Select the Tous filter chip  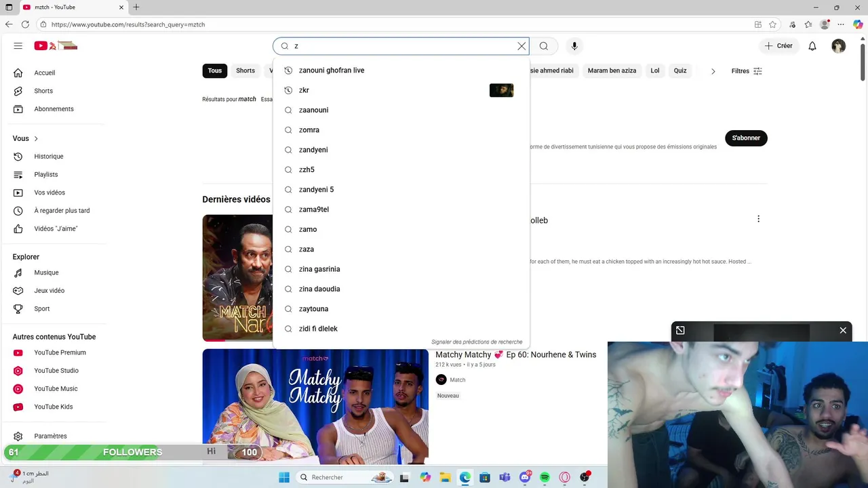click(x=215, y=70)
